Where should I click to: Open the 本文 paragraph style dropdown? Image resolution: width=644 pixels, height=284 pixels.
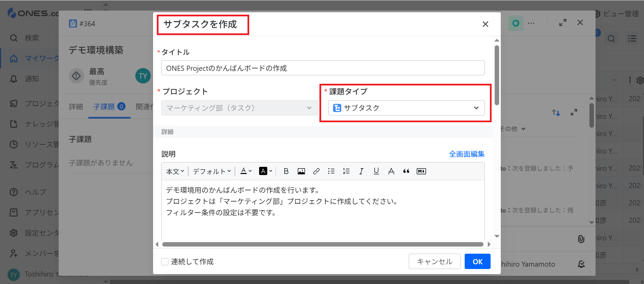tap(175, 171)
